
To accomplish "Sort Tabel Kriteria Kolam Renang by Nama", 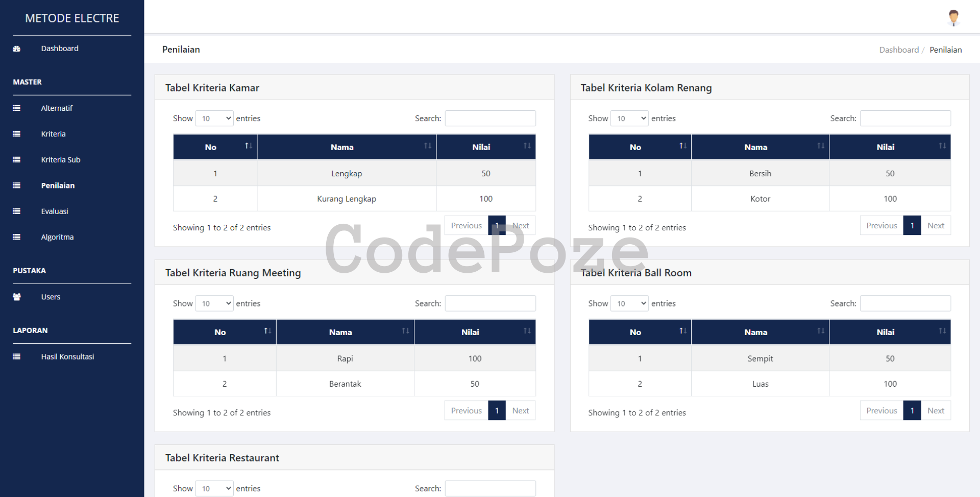I will click(x=759, y=147).
